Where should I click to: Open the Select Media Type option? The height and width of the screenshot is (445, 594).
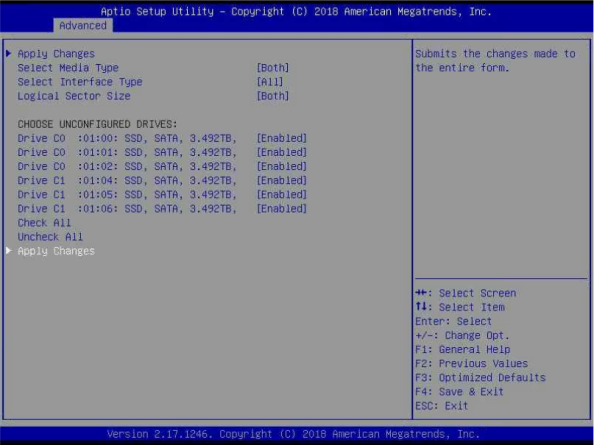pos(68,68)
